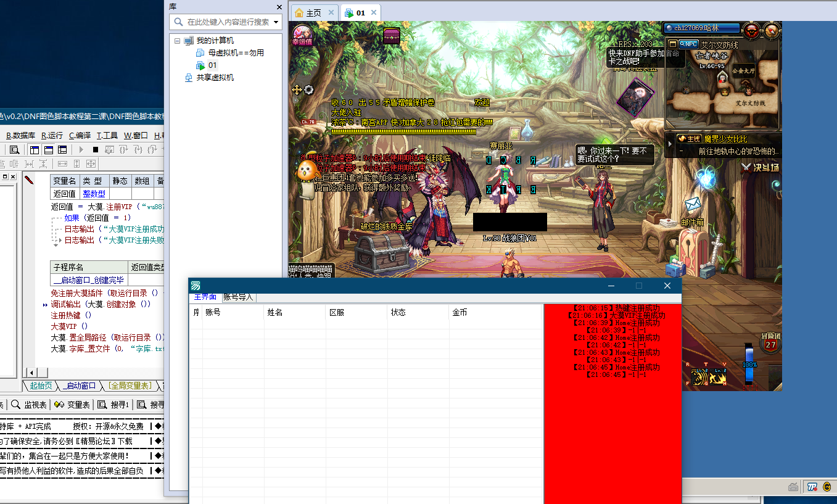Click the left arrow of editor horizontal scrollbar

click(31, 373)
